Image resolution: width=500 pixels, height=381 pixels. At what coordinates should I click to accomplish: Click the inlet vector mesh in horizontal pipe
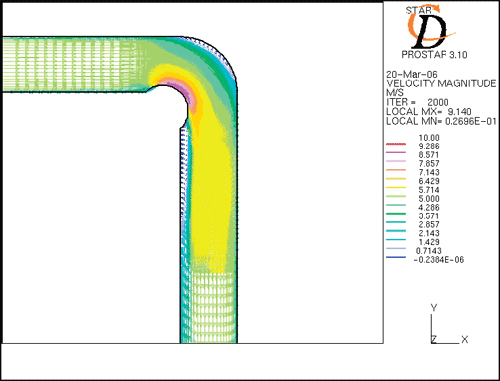point(68,63)
